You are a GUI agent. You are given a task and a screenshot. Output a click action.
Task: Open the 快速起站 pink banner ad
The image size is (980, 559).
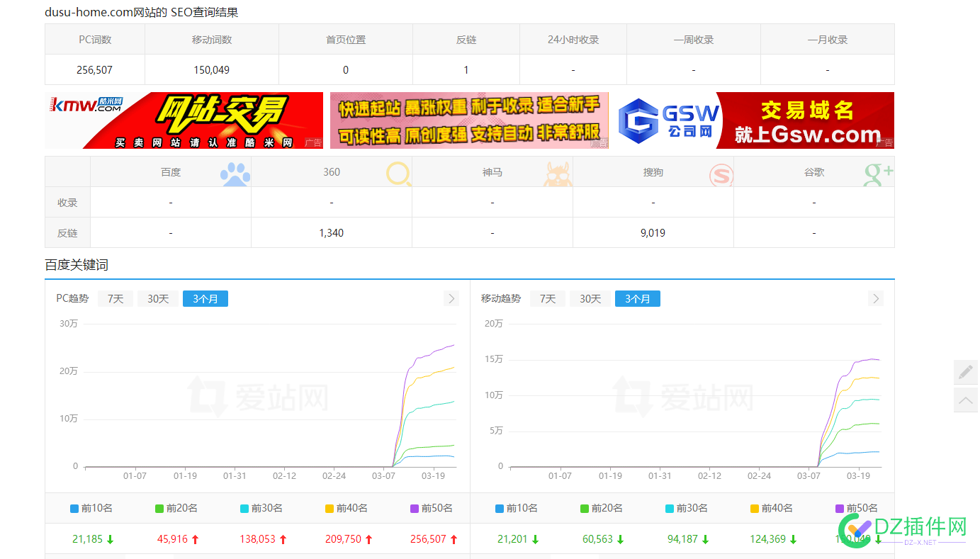point(469,120)
